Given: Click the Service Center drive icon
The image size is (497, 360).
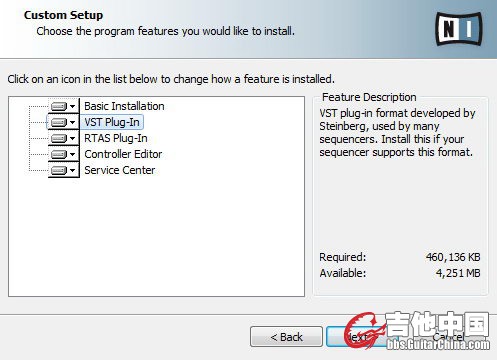Looking at the screenshot, I should click(59, 170).
